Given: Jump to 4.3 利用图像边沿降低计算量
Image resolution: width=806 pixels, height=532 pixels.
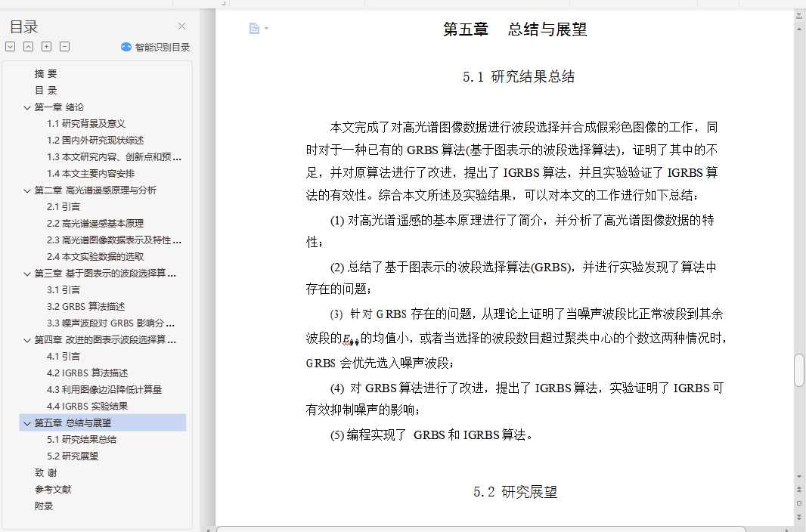Looking at the screenshot, I should pyautogui.click(x=104, y=390).
